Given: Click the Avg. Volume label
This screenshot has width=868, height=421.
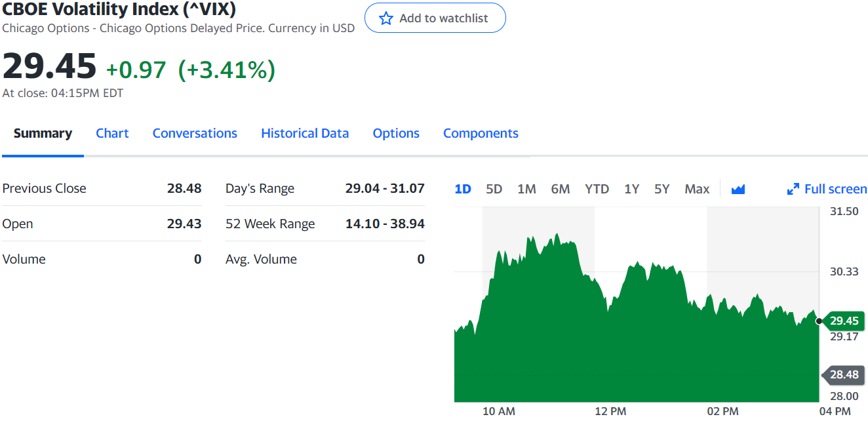Looking at the screenshot, I should pos(261,259).
